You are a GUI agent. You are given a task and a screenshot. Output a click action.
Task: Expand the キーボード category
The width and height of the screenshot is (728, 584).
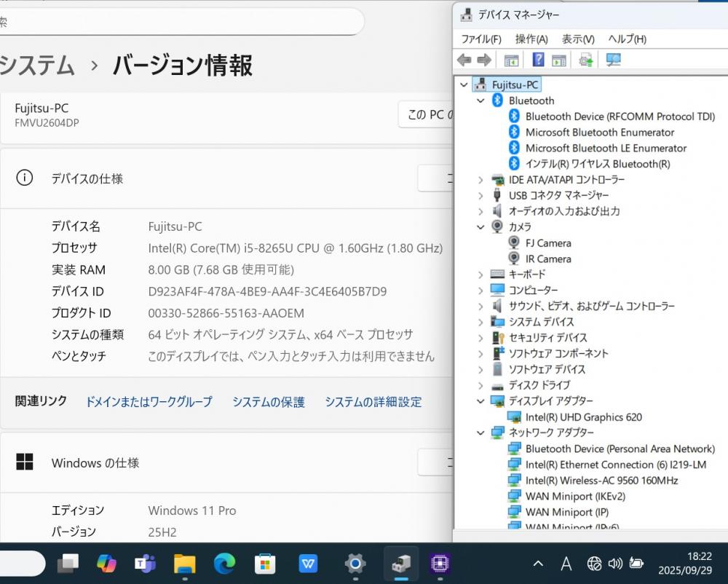480,275
